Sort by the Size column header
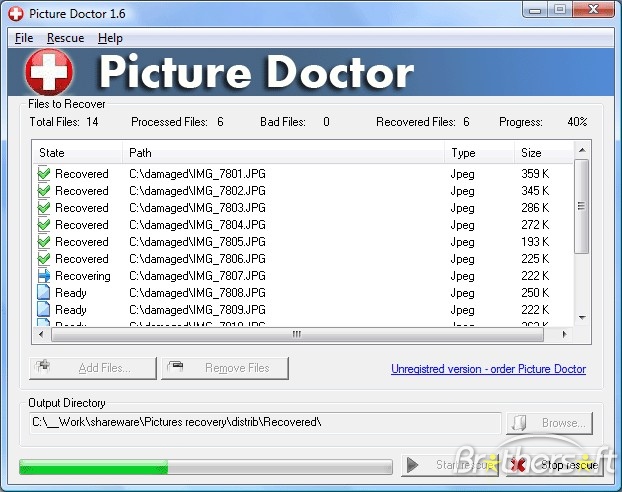This screenshot has height=492, width=622. 544,153
